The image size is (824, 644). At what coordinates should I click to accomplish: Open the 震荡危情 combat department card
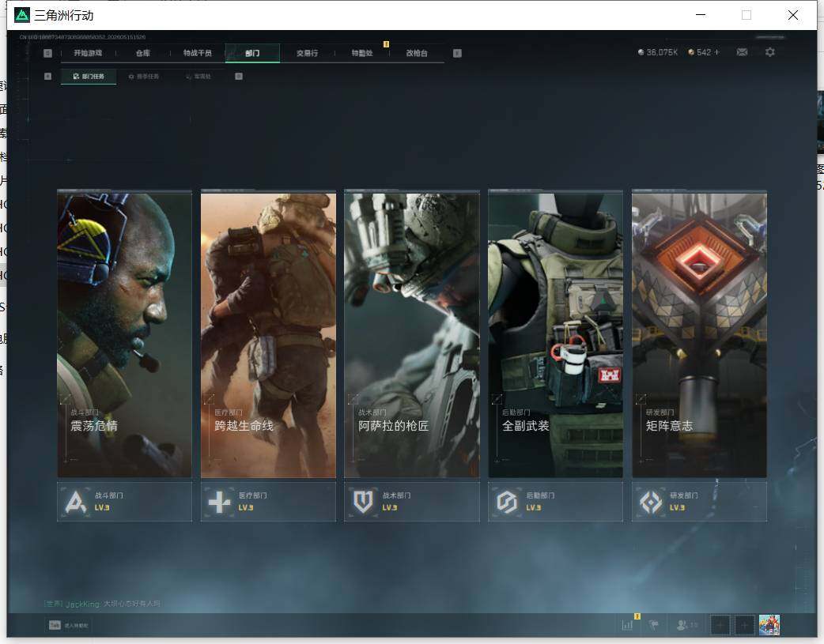point(124,334)
